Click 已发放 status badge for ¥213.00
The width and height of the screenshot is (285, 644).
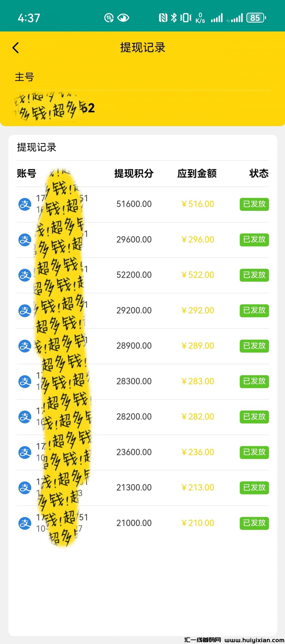(254, 488)
